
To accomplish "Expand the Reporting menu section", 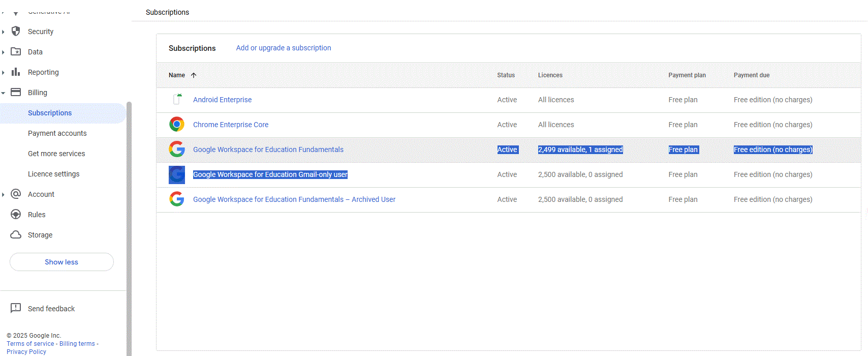I will (x=3, y=72).
